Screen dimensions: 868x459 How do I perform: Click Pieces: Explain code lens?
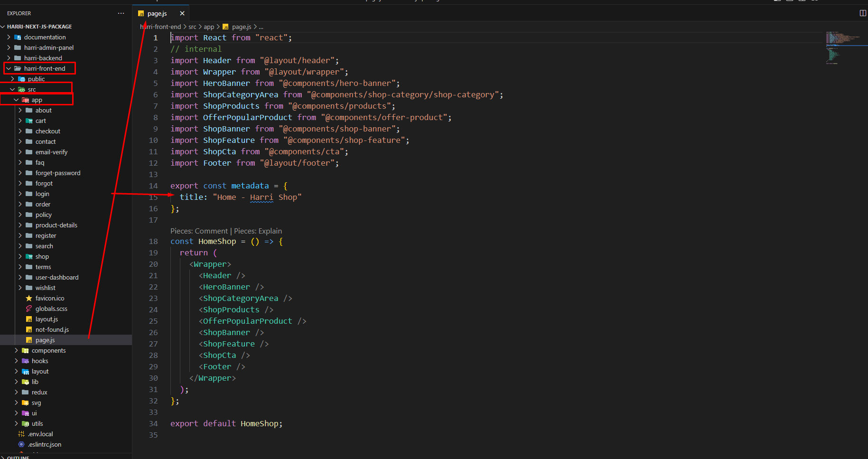tap(258, 231)
